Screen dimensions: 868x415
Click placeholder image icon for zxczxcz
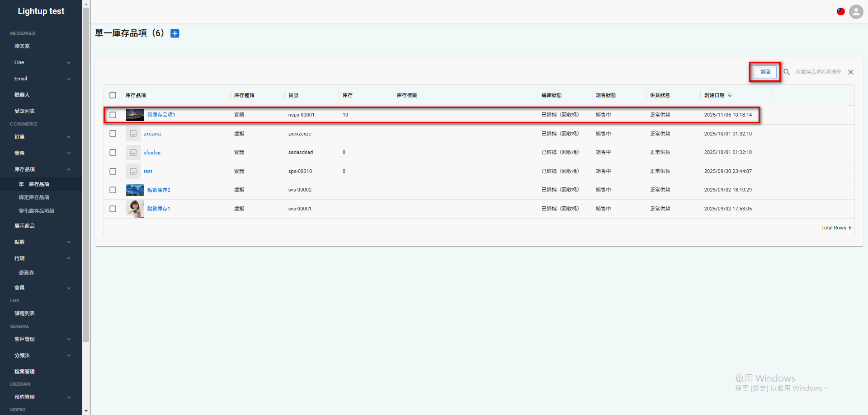click(x=133, y=134)
